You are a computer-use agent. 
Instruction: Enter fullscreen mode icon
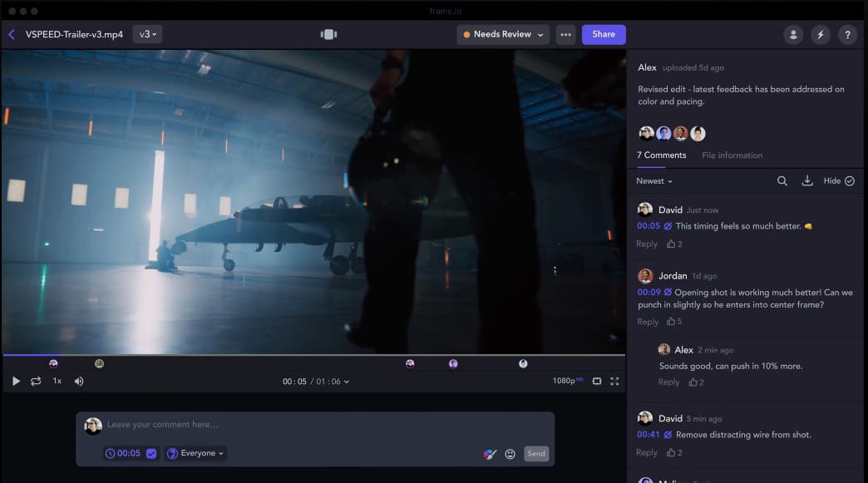click(614, 381)
